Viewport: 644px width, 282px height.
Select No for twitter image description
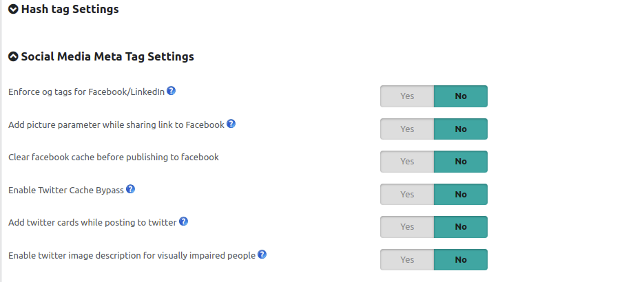click(x=461, y=259)
